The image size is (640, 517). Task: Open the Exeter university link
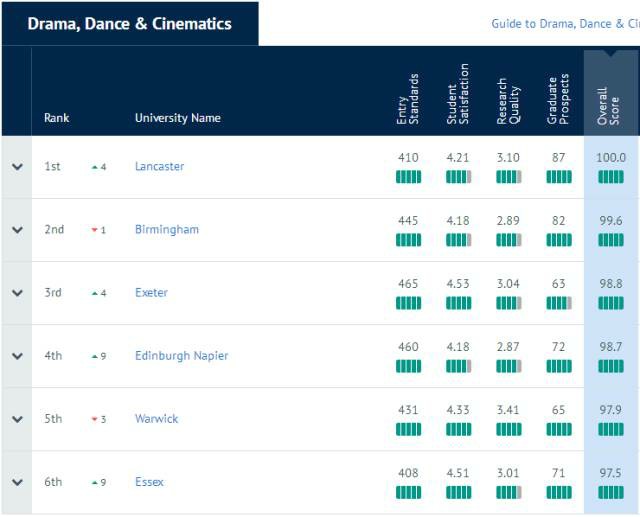pyautogui.click(x=151, y=293)
